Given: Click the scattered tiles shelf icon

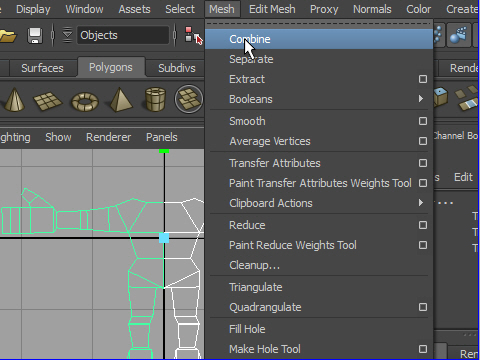Looking at the screenshot, I should 467,98.
